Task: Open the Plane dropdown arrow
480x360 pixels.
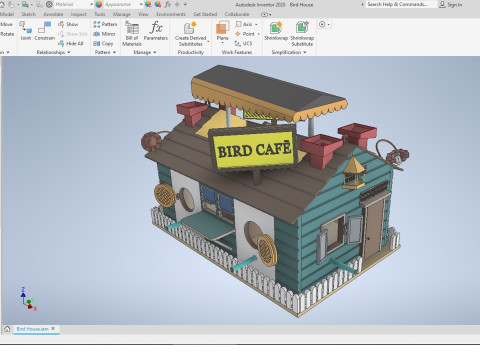Action: 222,43
